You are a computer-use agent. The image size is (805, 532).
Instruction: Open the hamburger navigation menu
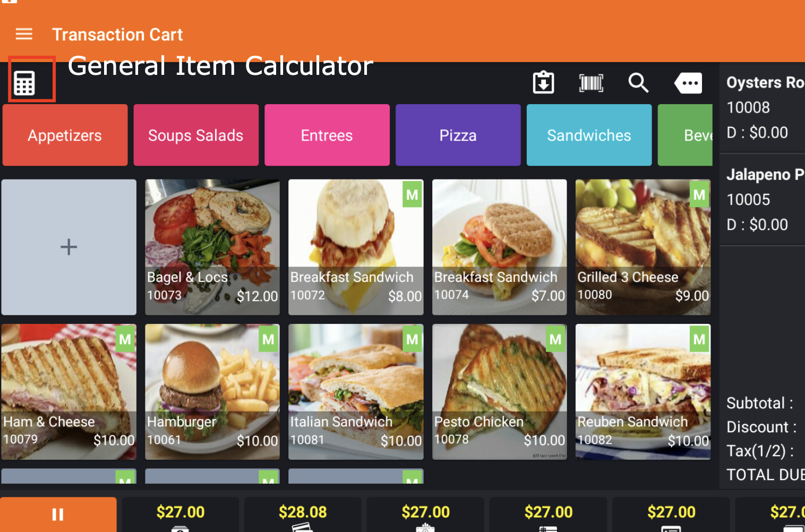24,35
